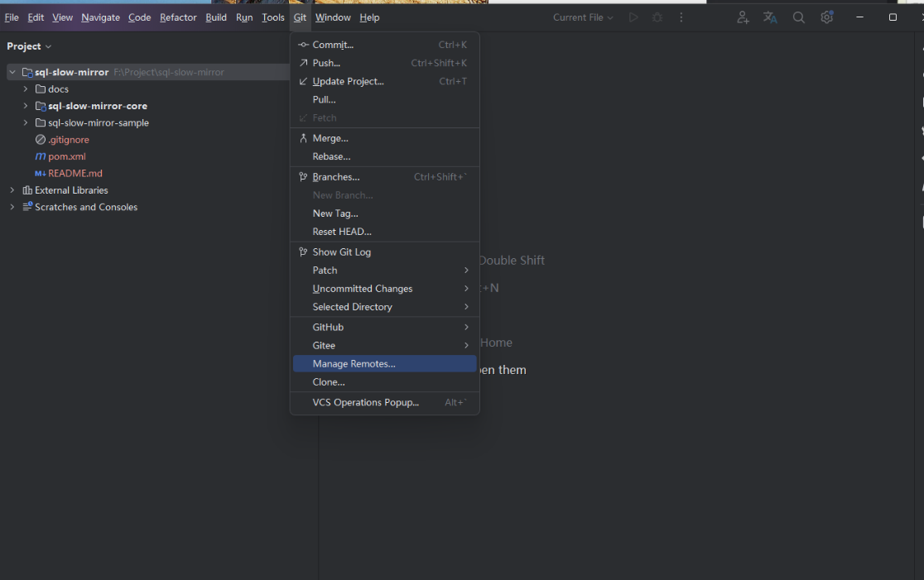Open IDE Settings via the gear icon
This screenshot has height=580, width=924.
[x=826, y=17]
